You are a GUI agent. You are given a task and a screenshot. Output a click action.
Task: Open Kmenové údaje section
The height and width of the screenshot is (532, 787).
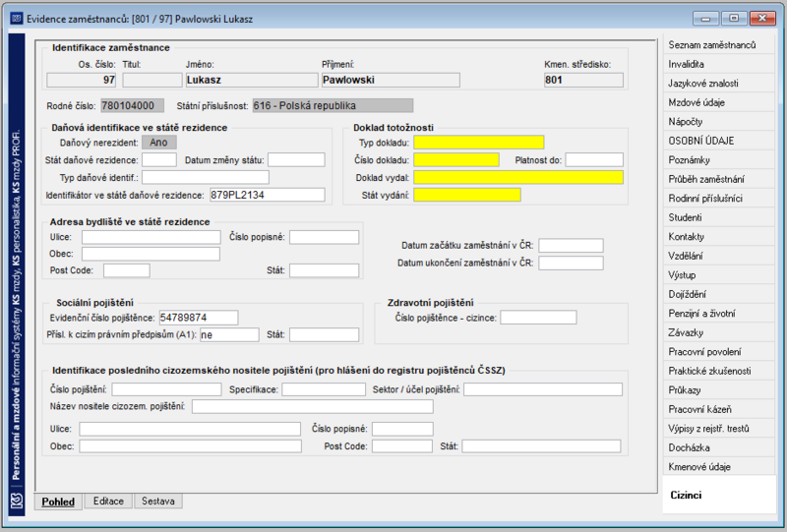(x=718, y=467)
